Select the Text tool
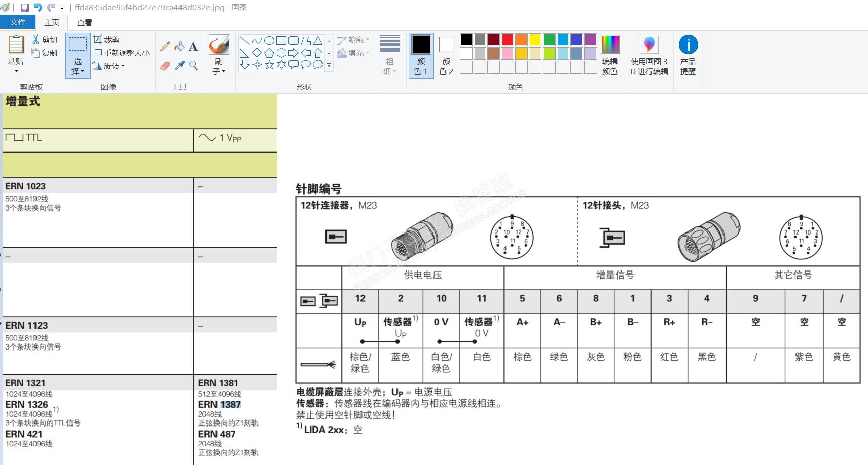 [x=193, y=47]
